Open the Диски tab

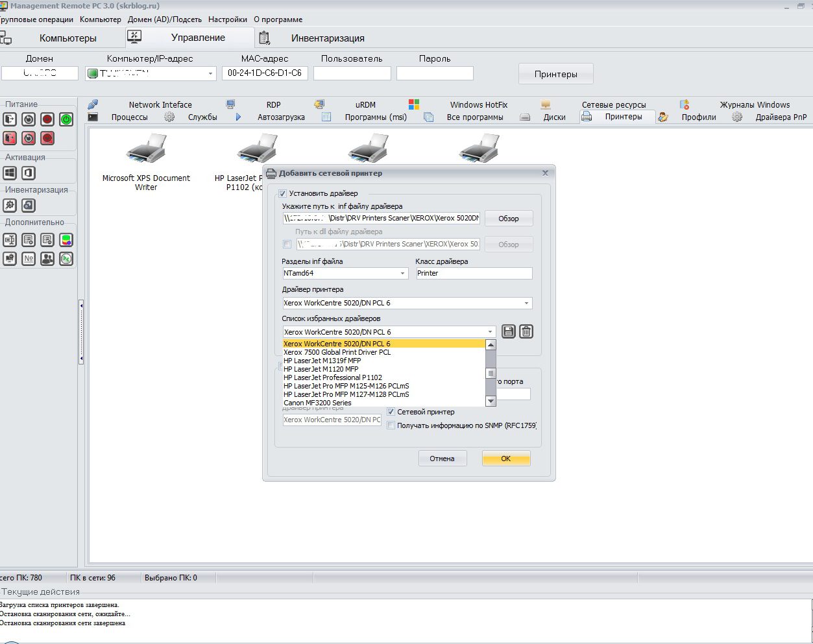pyautogui.click(x=555, y=117)
